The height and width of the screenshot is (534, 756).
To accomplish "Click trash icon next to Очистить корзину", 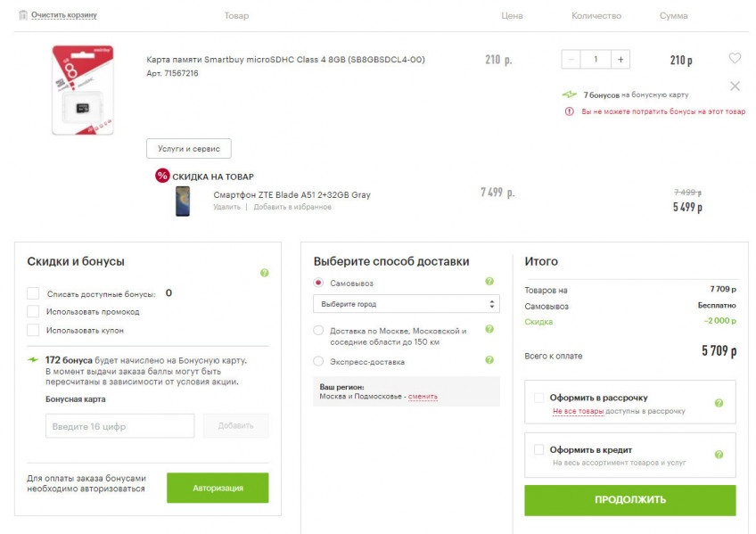I will click(x=22, y=15).
